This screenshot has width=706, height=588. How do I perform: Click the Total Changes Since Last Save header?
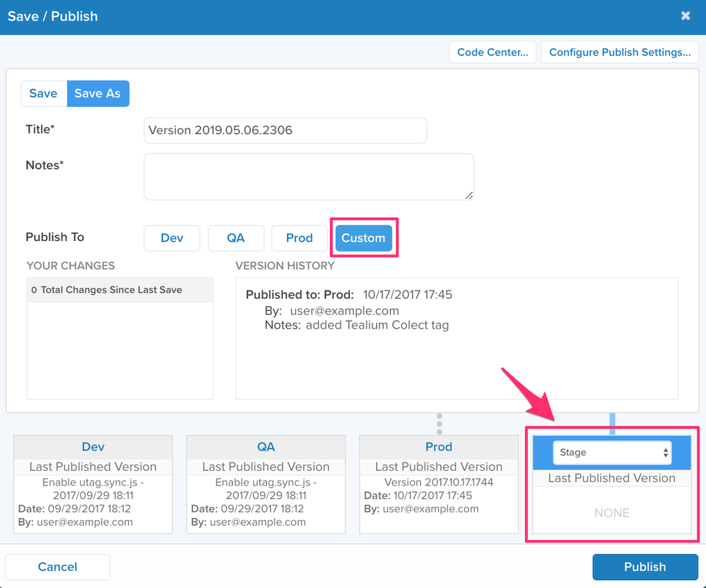click(119, 290)
